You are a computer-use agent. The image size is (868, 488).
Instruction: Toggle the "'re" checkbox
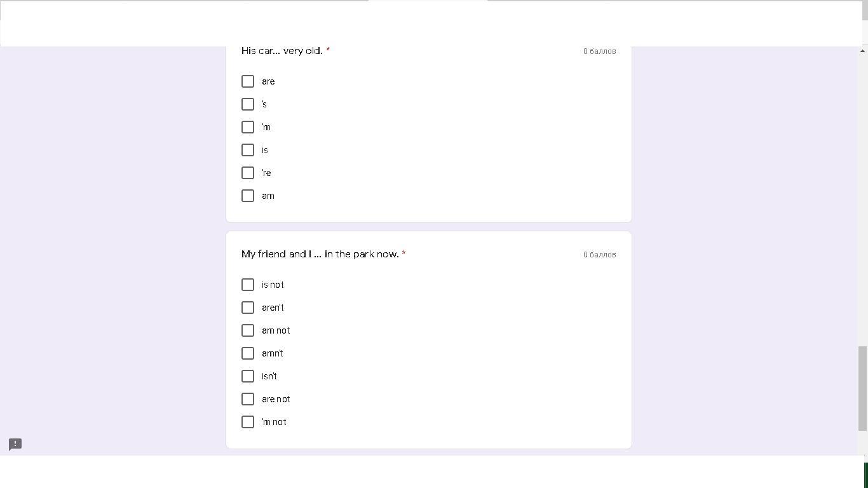coord(248,173)
